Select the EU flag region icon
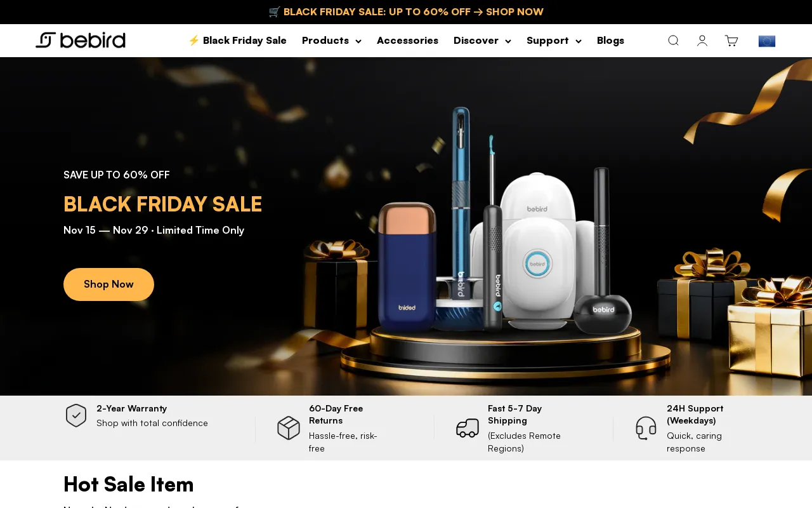 767,41
